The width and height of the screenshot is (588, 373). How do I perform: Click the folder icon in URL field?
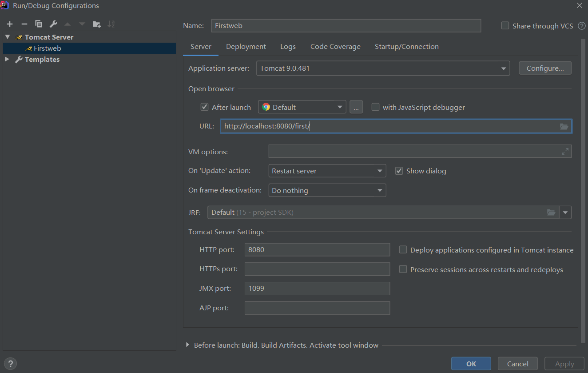click(564, 127)
